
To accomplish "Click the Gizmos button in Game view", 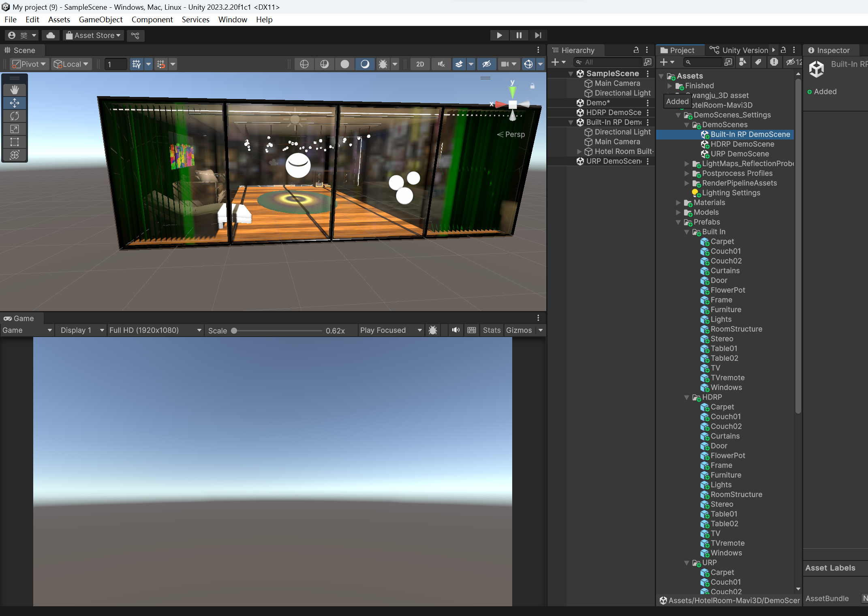I will pos(519,330).
